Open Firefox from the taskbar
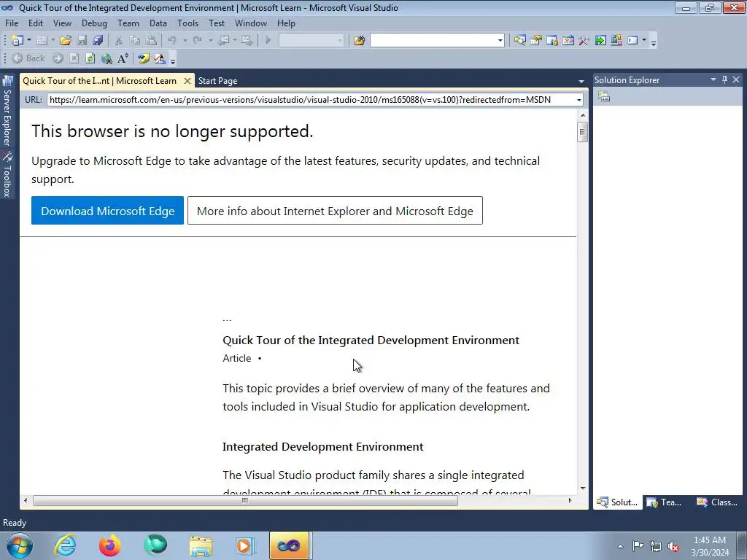 click(x=109, y=545)
